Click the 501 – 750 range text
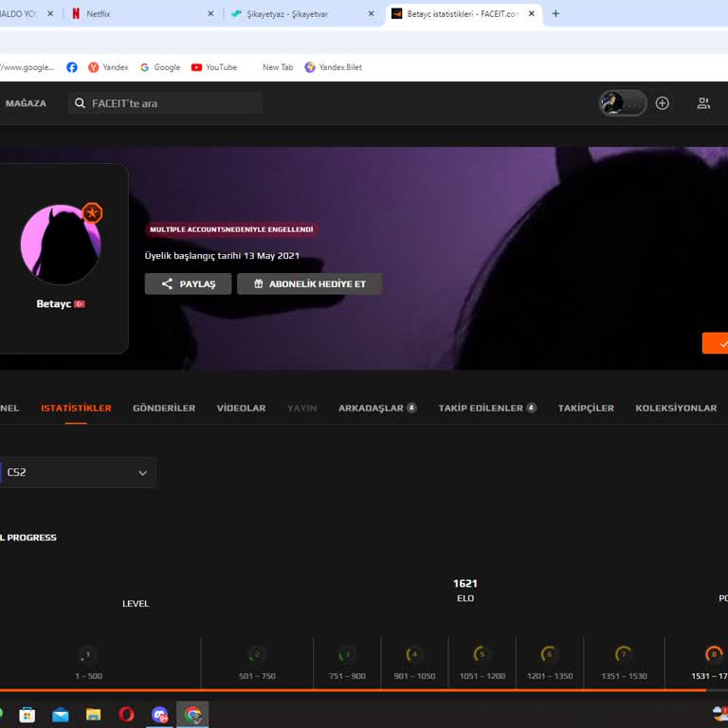Viewport: 728px width, 728px height. [x=257, y=676]
